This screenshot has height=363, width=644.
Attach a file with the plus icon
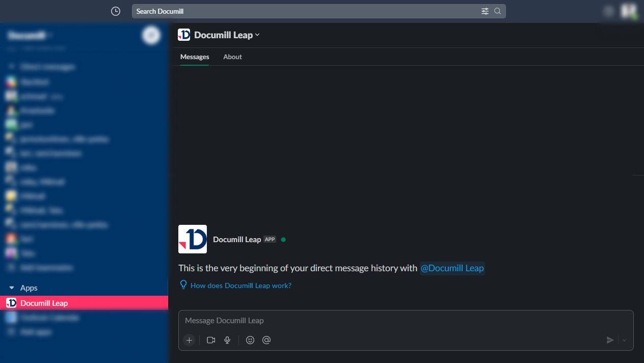coord(189,340)
